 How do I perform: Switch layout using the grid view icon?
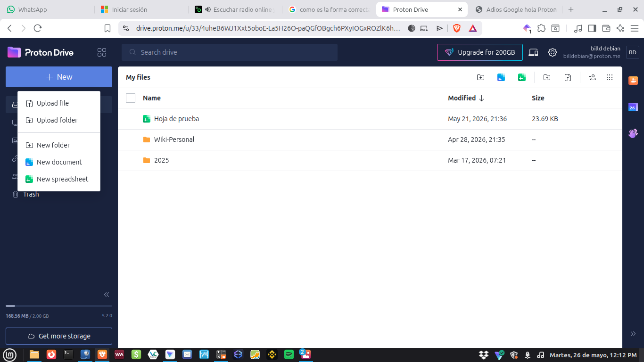(610, 77)
